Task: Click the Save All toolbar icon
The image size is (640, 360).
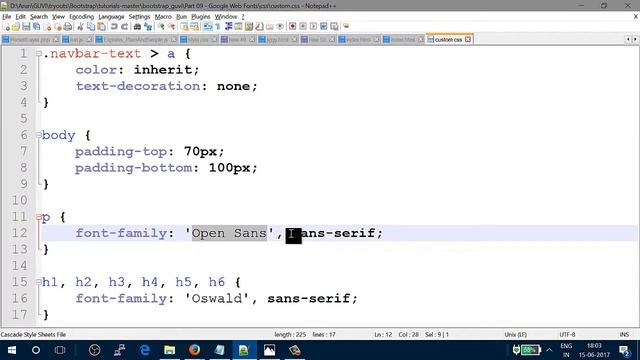Action: coord(36,27)
